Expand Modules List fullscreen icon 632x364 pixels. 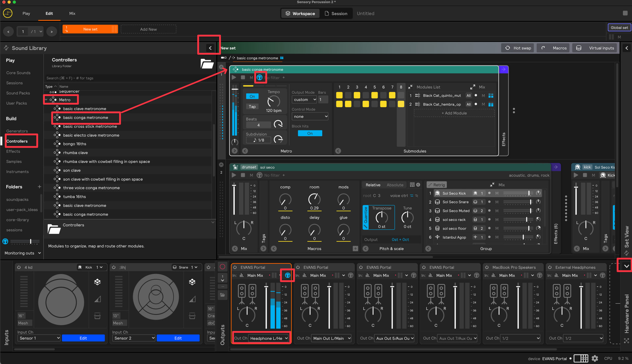click(x=473, y=87)
